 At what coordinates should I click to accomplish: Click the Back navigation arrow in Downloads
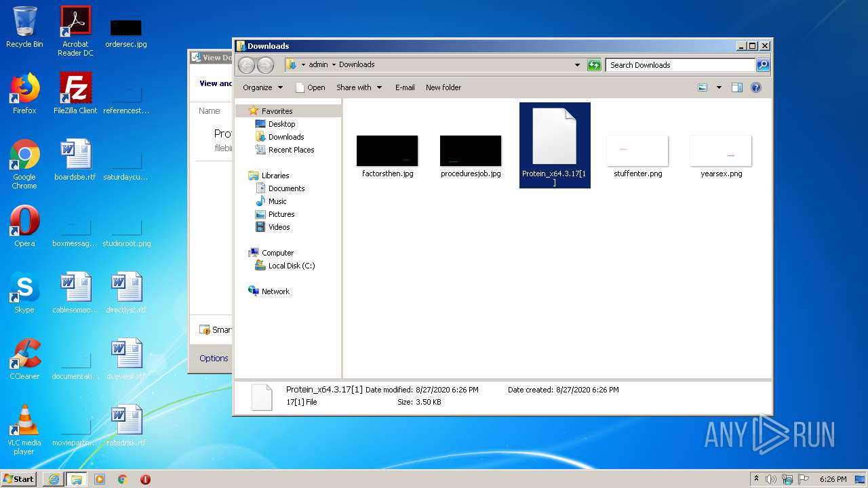coord(246,65)
